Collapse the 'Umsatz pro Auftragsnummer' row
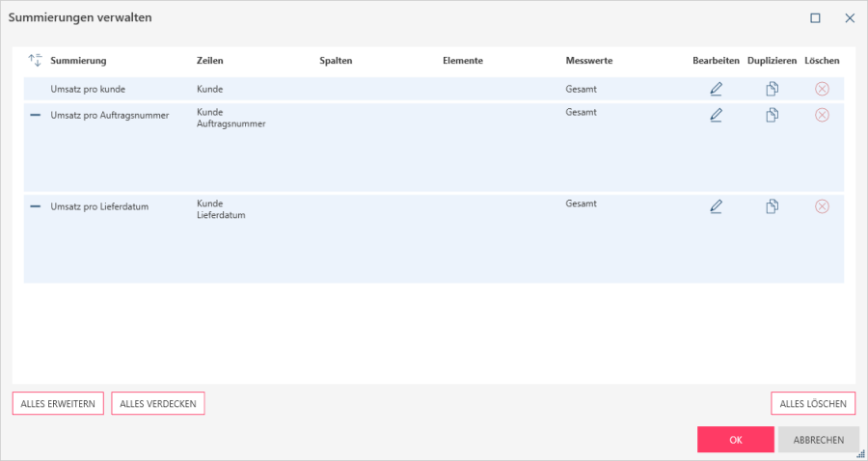Screen dimensions: 868x461 click(36, 115)
